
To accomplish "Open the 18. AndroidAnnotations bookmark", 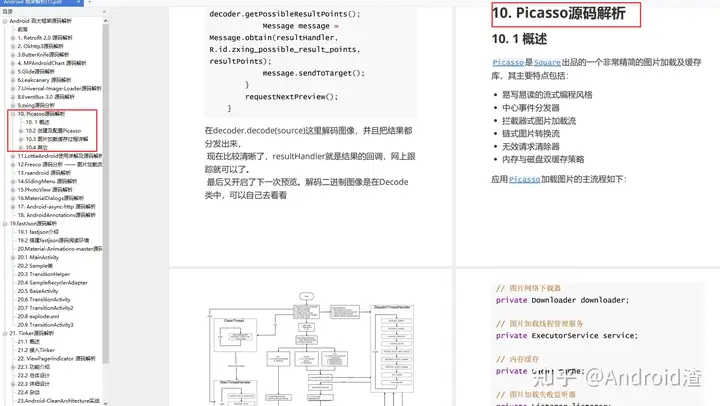I will pos(56,215).
